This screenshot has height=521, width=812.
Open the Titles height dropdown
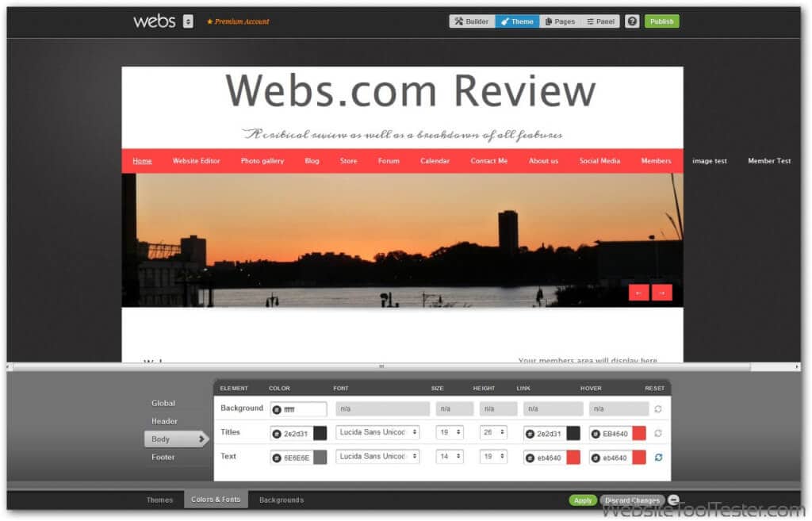(493, 432)
